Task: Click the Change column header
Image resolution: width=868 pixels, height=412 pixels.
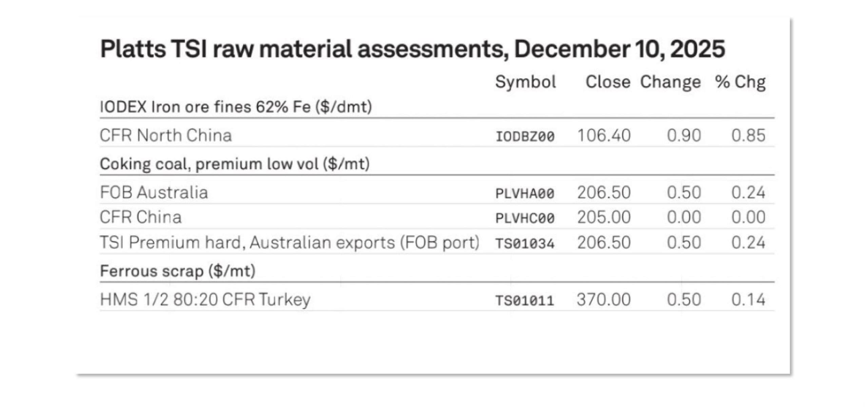Action: (x=670, y=82)
